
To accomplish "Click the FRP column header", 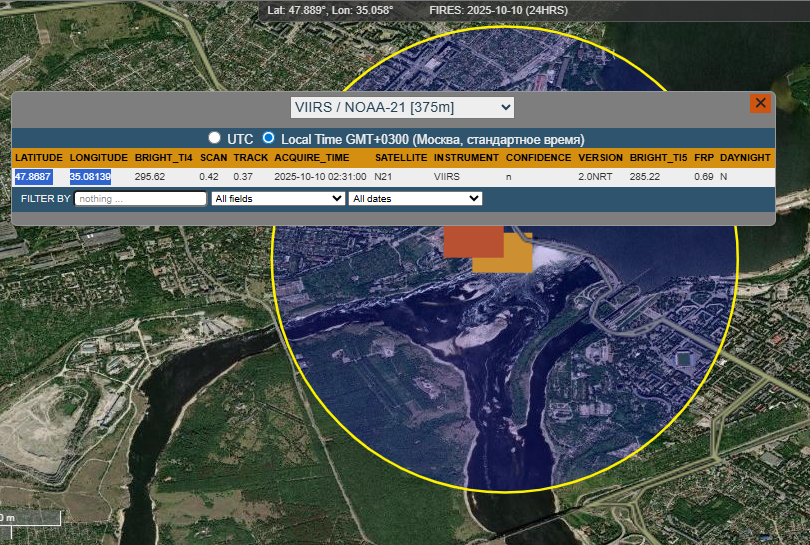I will 704,158.
